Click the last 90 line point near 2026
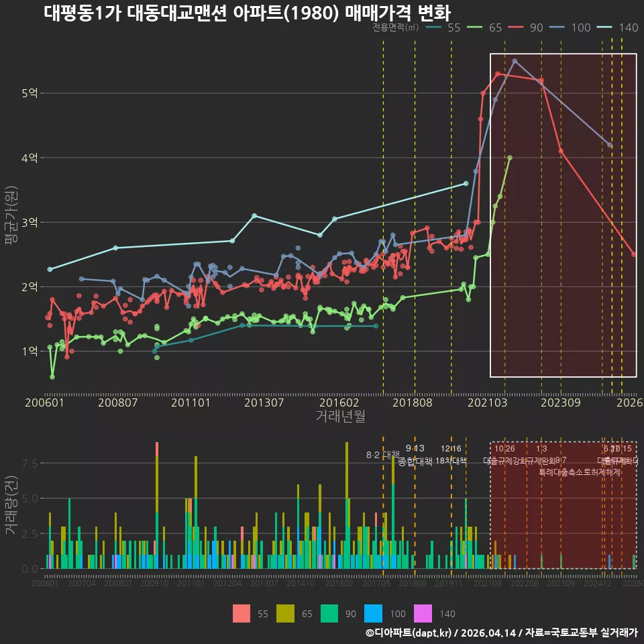Image resolution: width=644 pixels, height=644 pixels. (634, 254)
